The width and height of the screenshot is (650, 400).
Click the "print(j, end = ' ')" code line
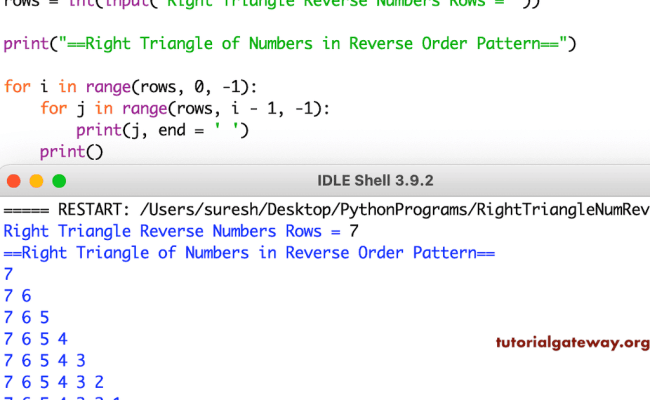162,130
